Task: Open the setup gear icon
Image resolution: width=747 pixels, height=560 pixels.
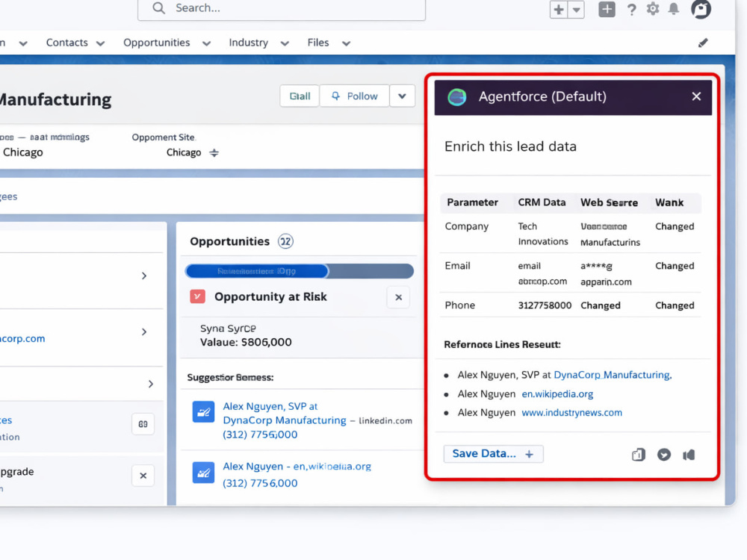Action: 653,9
